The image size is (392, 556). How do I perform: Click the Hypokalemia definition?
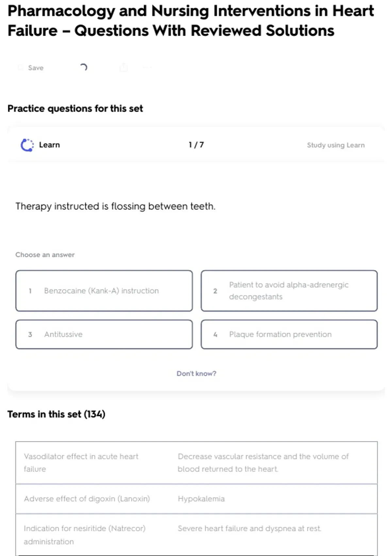tap(201, 499)
